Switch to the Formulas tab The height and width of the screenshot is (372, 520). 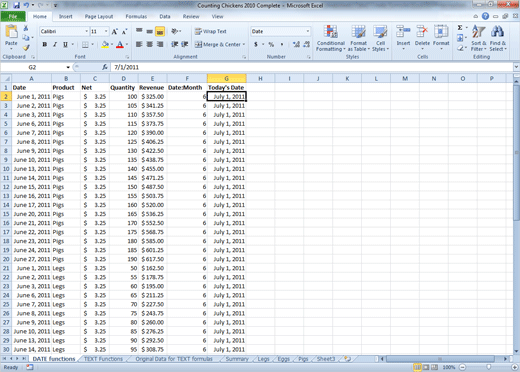[136, 16]
